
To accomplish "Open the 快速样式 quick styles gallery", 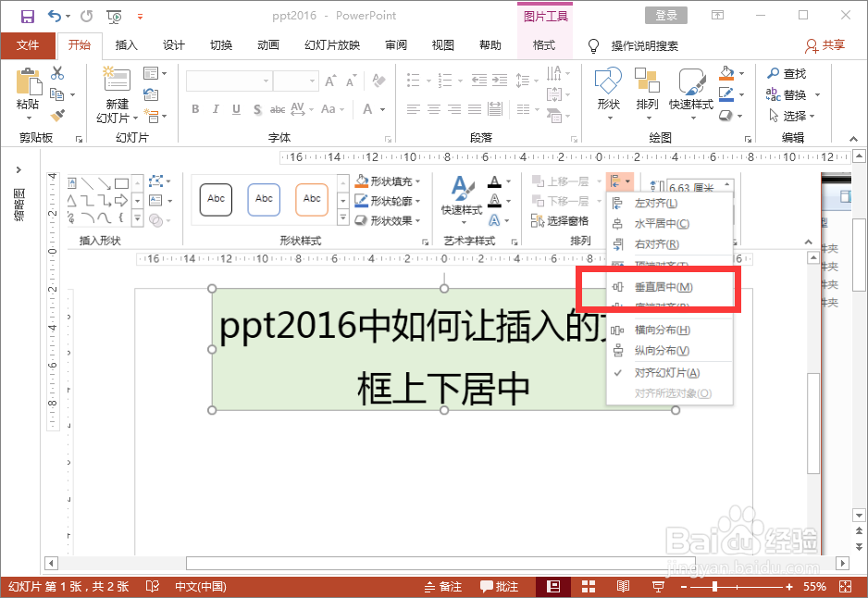I will [x=691, y=81].
